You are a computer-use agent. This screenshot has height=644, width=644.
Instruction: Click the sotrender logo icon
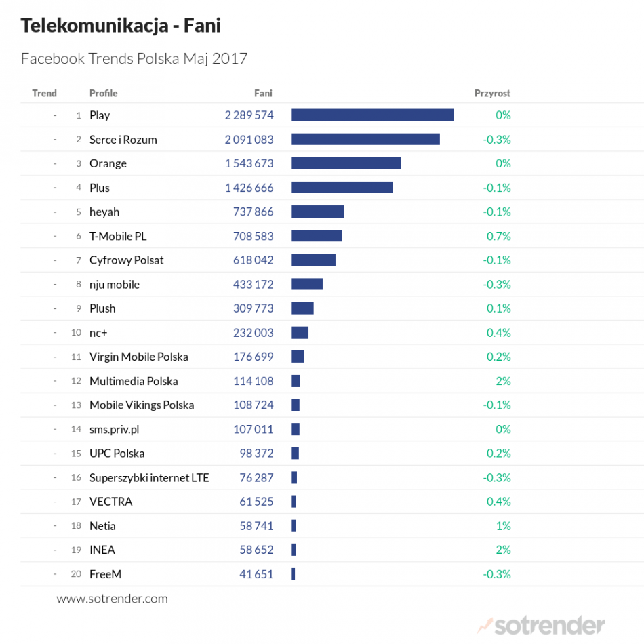(485, 624)
